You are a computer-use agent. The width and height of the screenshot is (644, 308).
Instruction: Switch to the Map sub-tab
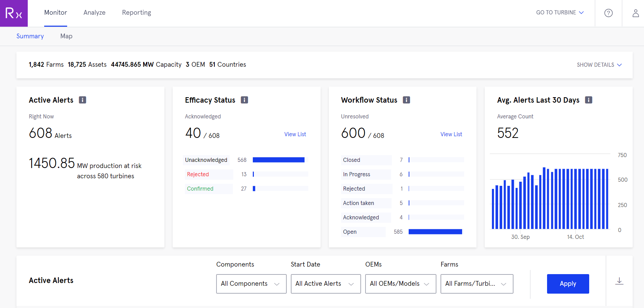pos(66,36)
